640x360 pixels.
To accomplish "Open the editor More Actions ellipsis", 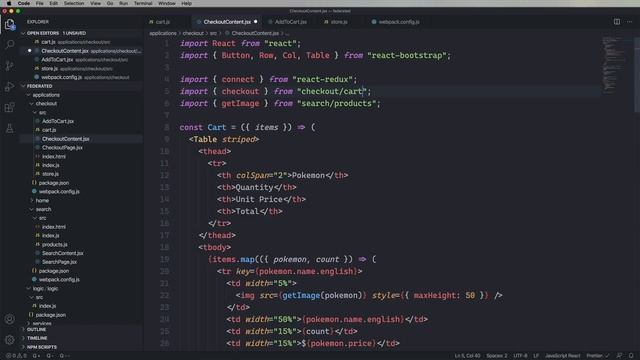I will tap(629, 22).
